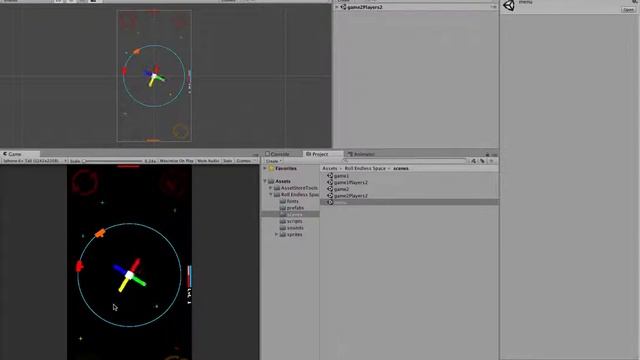Image resolution: width=640 pixels, height=360 pixels.
Task: Click the Open button in Inspector
Action: click(x=629, y=9)
